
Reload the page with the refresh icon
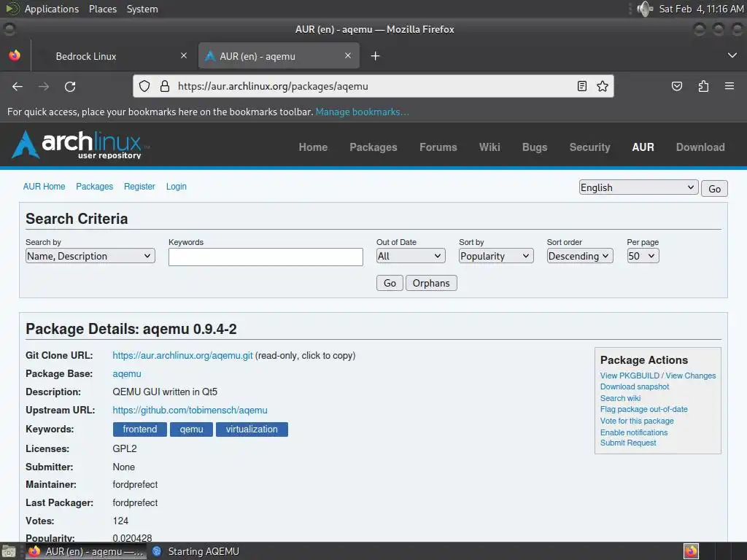(x=70, y=86)
